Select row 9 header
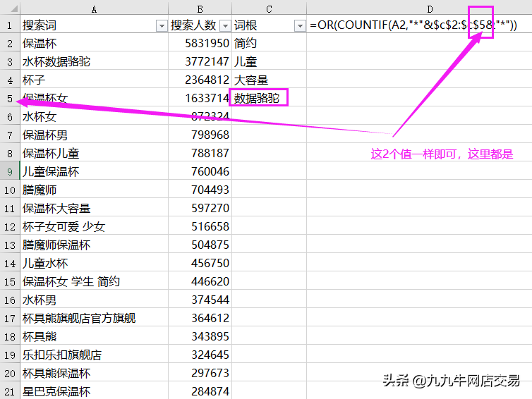Screen dimensions: 532x399 coord(10,171)
